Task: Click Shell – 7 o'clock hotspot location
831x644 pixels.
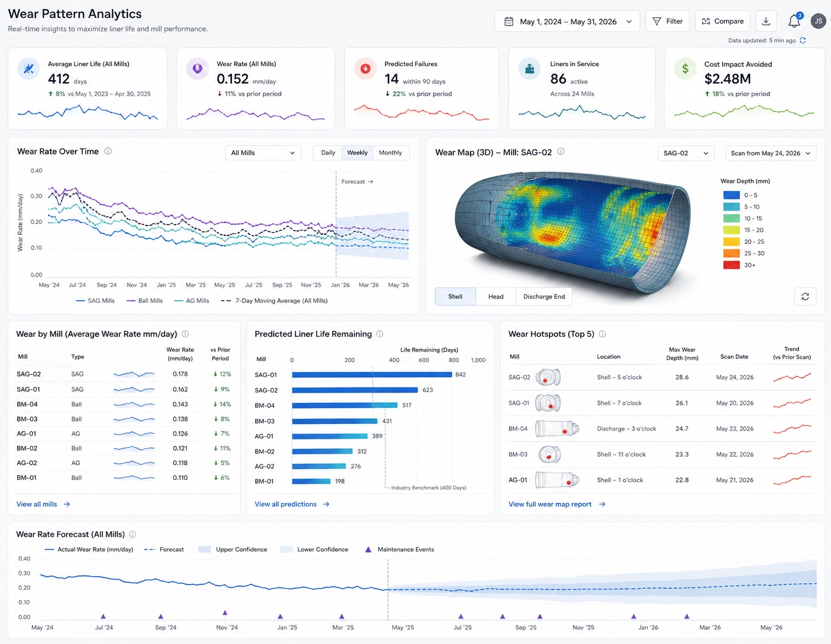Action: (619, 403)
